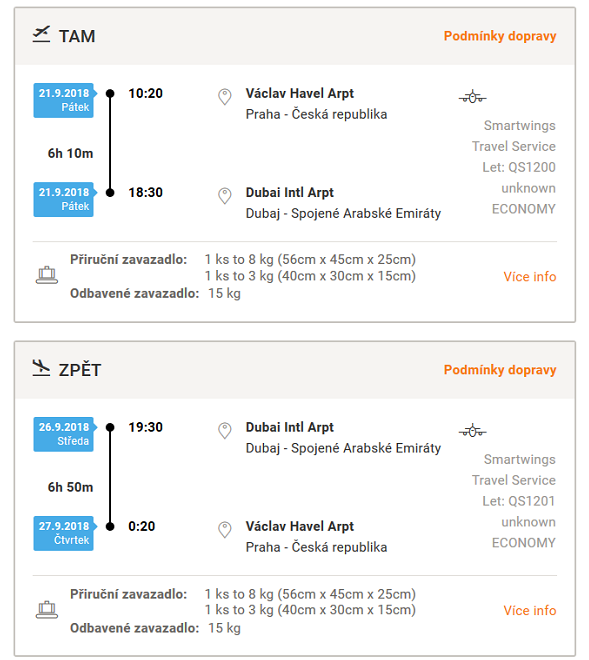Open Podmínky dopravy for TAM flight
Image resolution: width=589 pixels, height=660 pixels.
500,36
